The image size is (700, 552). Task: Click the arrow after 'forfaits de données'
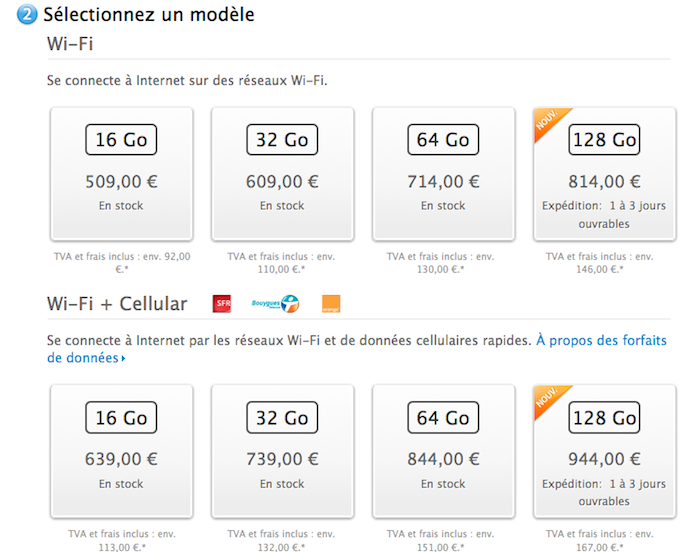tap(123, 358)
